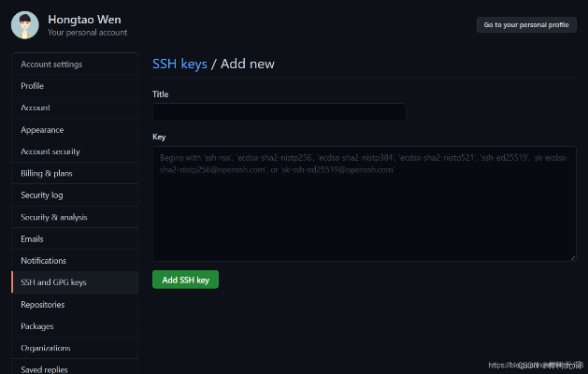Open Appearance settings
Screen dimensions: 588x374
(x=42, y=130)
